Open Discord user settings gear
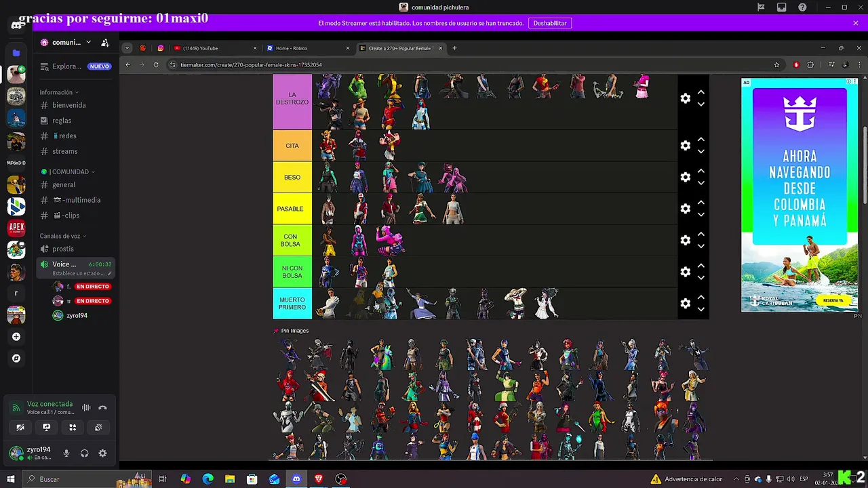The height and width of the screenshot is (488, 868). point(102,453)
